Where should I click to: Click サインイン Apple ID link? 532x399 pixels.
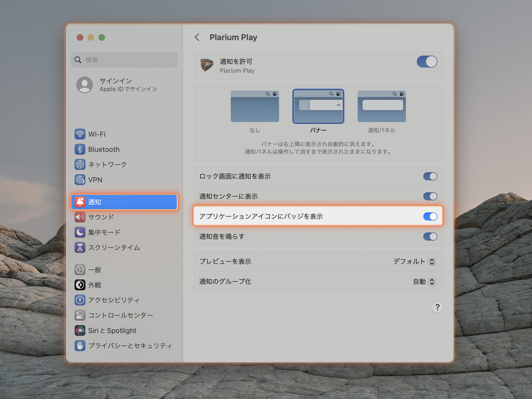tap(124, 85)
